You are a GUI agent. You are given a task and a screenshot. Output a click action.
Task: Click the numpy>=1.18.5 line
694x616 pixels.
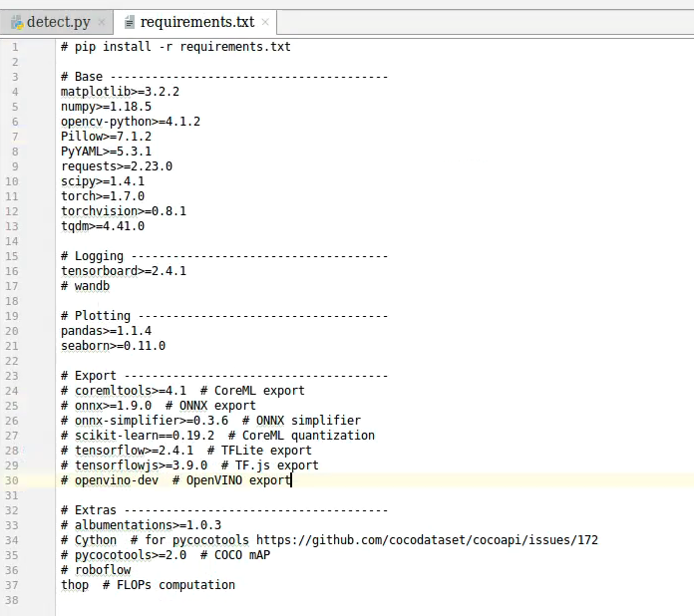(106, 107)
